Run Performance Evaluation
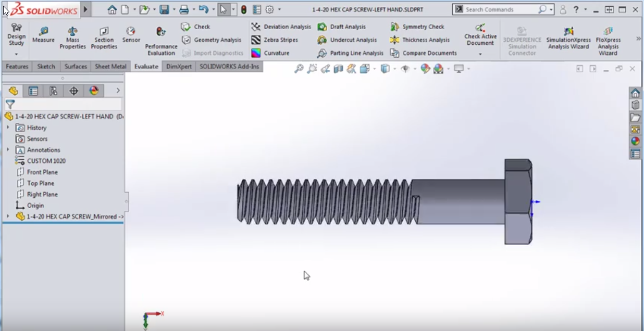Image resolution: width=644 pixels, height=331 pixels. coord(161,42)
